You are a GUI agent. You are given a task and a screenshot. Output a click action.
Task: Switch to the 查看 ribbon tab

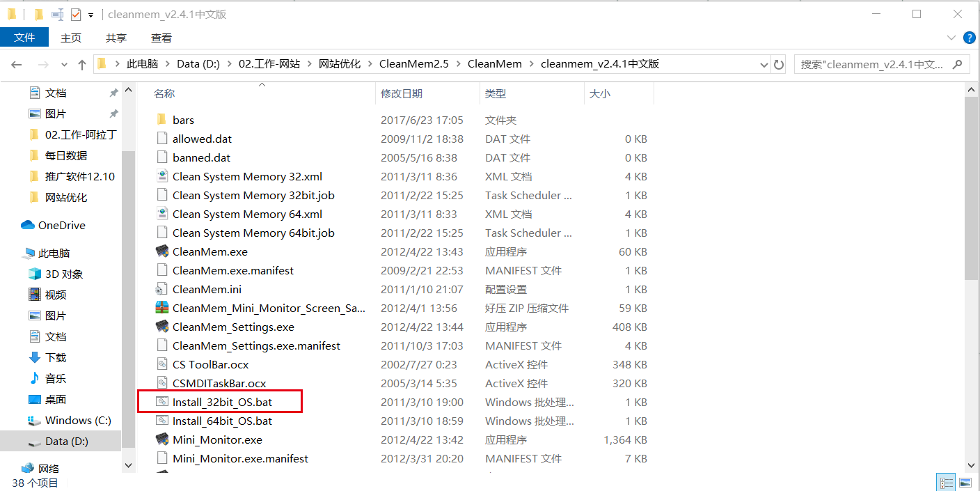(x=161, y=38)
